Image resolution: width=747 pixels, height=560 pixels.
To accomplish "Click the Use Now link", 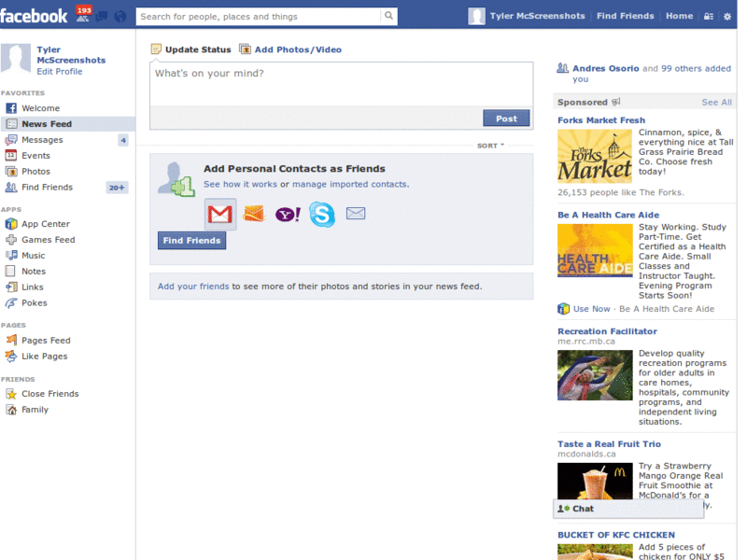I will pyautogui.click(x=591, y=309).
